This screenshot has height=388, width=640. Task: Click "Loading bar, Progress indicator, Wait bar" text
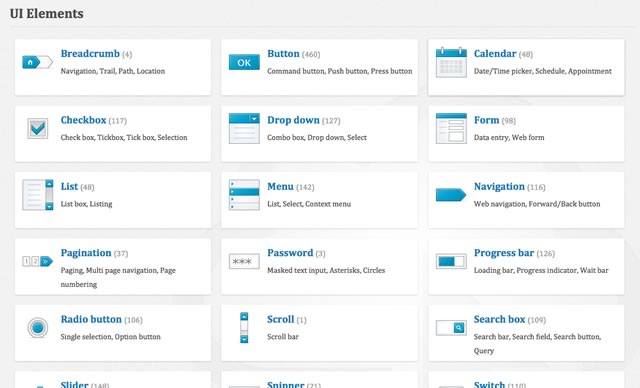tap(541, 270)
